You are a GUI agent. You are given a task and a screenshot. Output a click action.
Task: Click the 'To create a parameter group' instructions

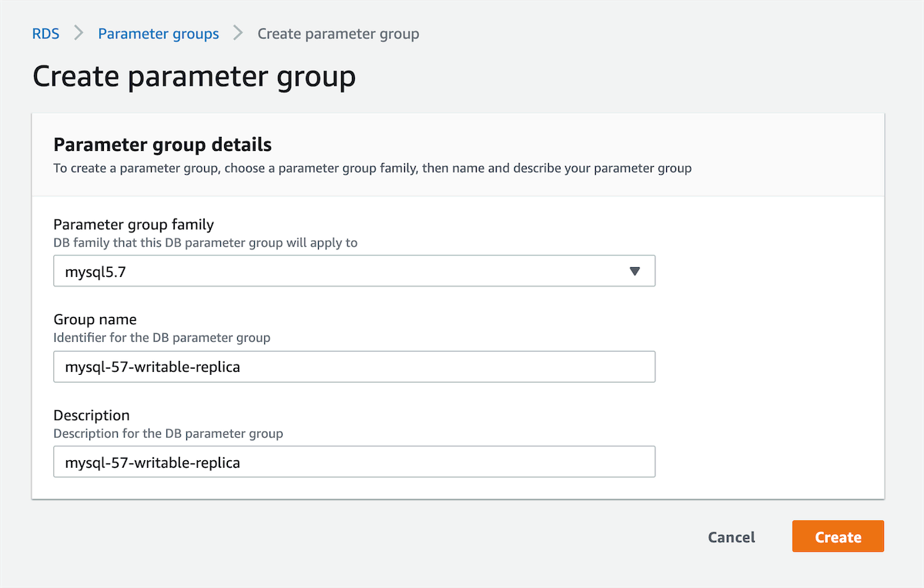pyautogui.click(x=372, y=168)
